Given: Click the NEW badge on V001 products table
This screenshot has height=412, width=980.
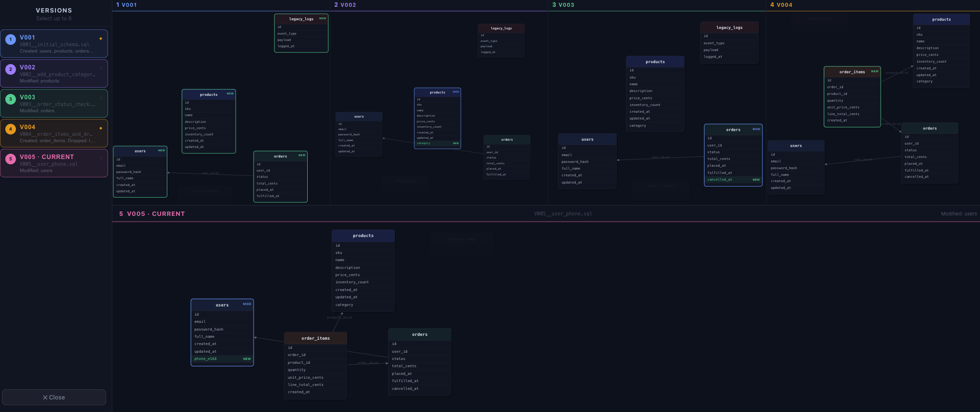Looking at the screenshot, I should (230, 93).
